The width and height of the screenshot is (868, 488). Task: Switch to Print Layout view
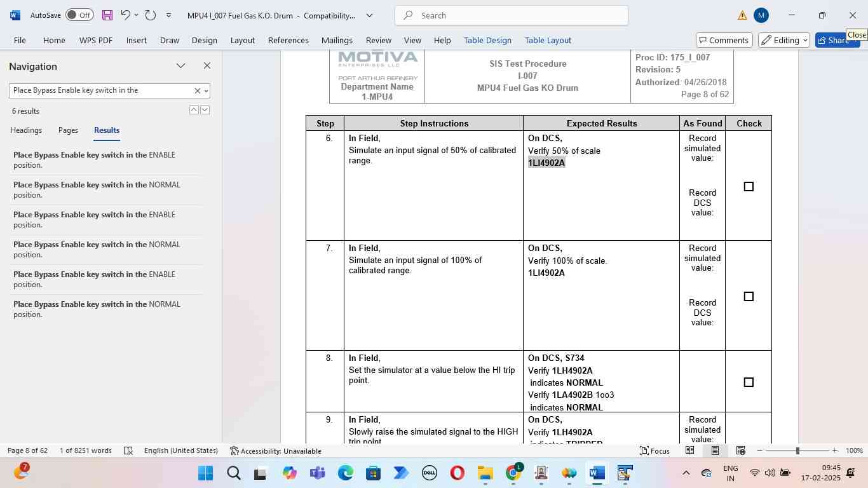(715, 451)
